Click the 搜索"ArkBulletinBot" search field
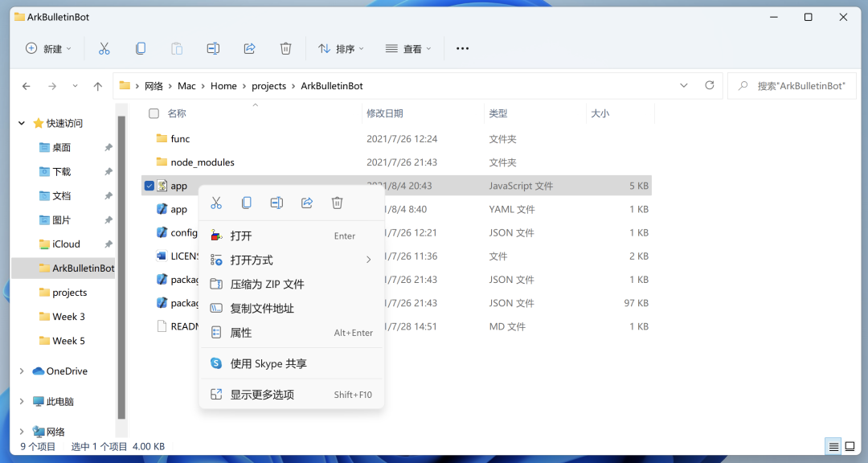The height and width of the screenshot is (463, 868). point(792,86)
